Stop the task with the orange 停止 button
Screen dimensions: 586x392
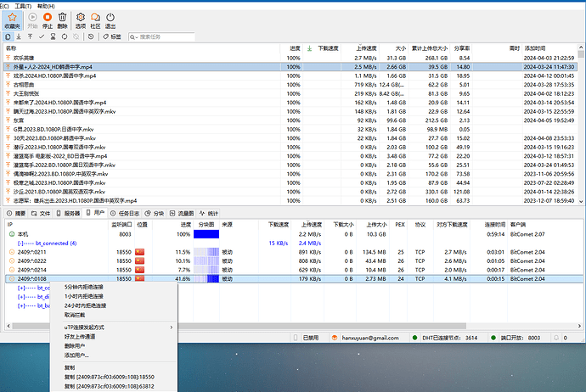point(48,20)
